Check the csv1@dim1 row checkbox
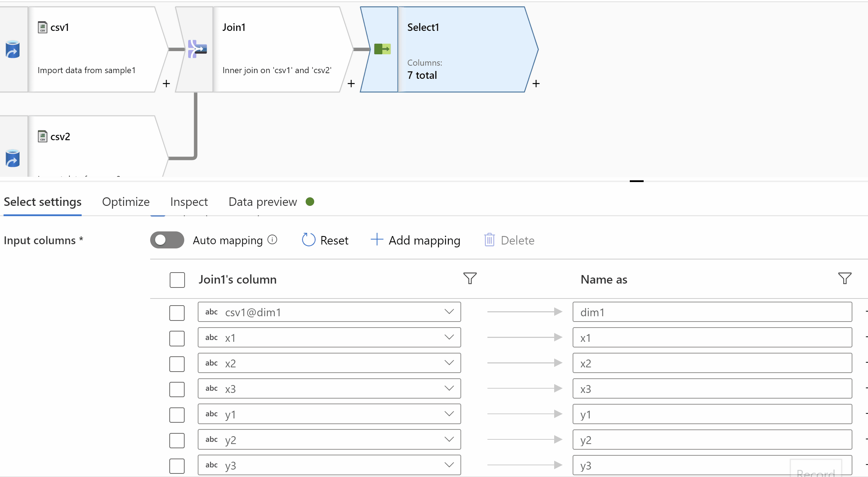 point(177,311)
